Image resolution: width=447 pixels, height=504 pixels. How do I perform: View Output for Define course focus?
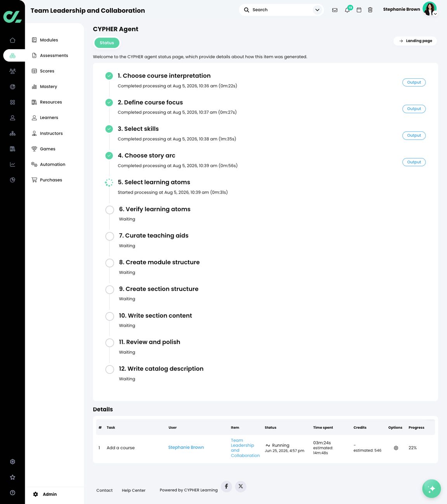tap(414, 109)
